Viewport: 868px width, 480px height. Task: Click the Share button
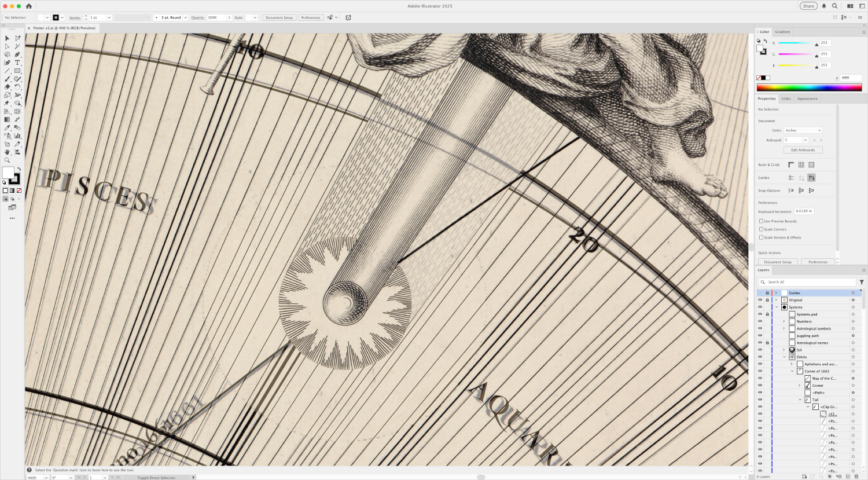pos(808,6)
